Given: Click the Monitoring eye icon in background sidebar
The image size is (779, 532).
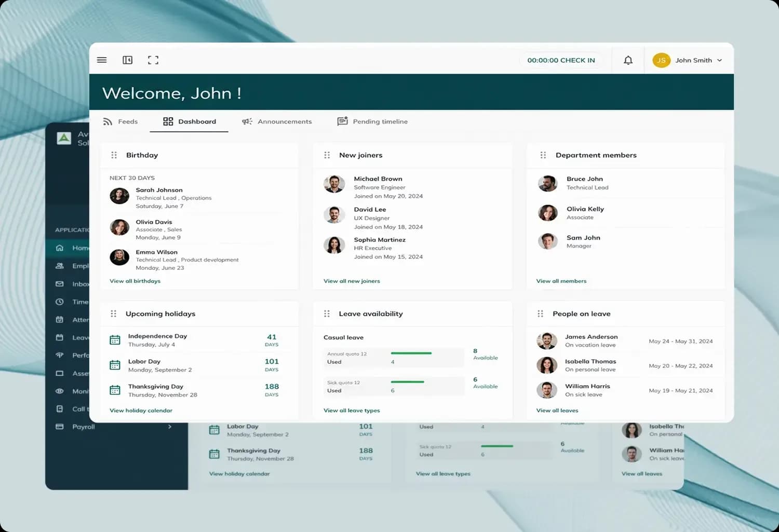Looking at the screenshot, I should pyautogui.click(x=60, y=391).
